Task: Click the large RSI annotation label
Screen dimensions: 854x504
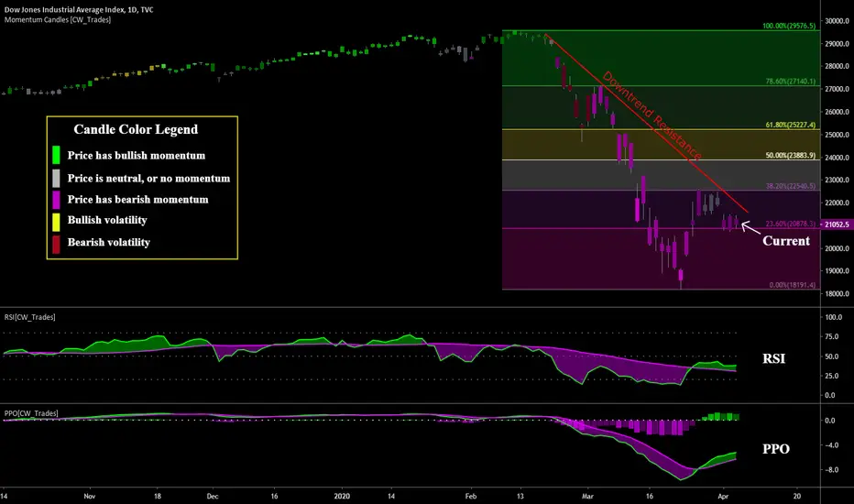Action: tap(773, 358)
